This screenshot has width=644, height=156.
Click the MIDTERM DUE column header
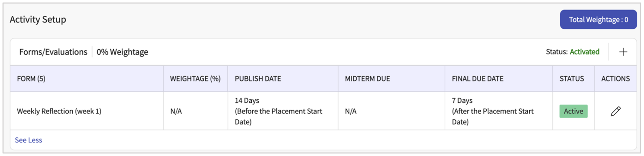pyautogui.click(x=367, y=79)
